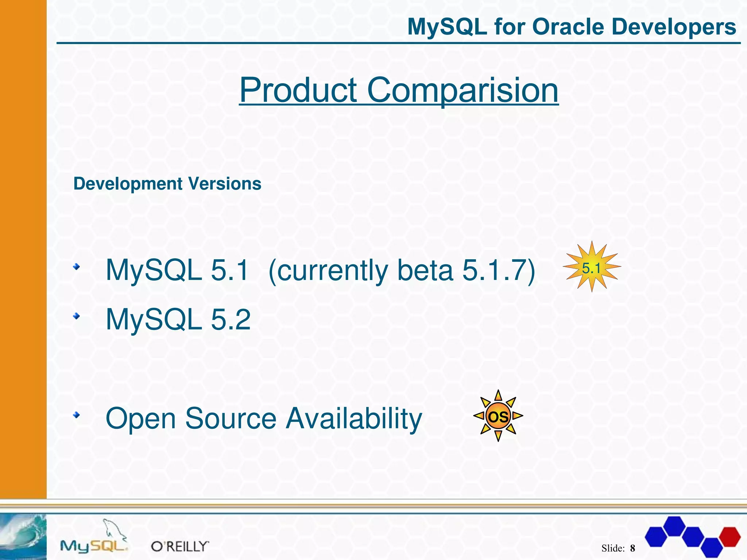The image size is (747, 560).
Task: Select the Development Versions heading
Action: (167, 184)
